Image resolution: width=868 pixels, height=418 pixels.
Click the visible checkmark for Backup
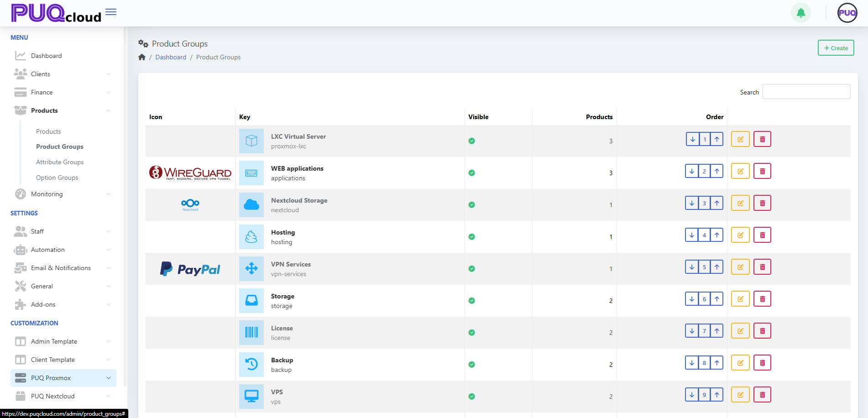(x=472, y=365)
